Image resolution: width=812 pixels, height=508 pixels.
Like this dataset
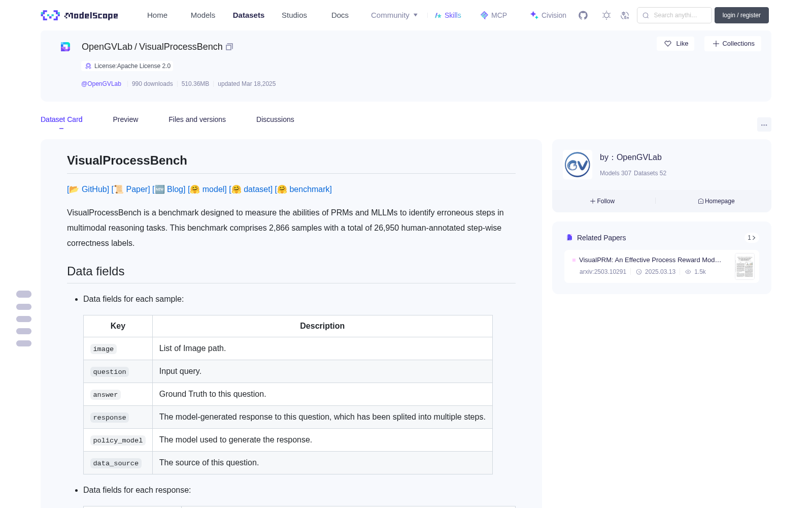[x=675, y=44]
